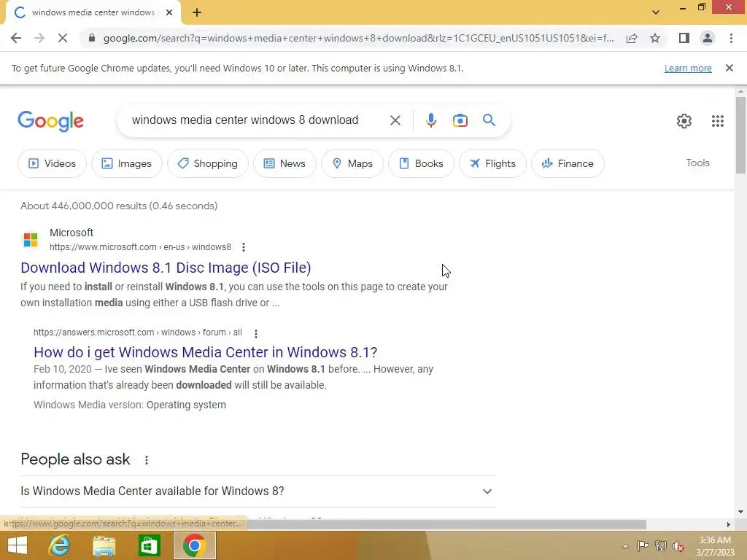Open the Learn more update link
The height and width of the screenshot is (560, 747).
(688, 68)
